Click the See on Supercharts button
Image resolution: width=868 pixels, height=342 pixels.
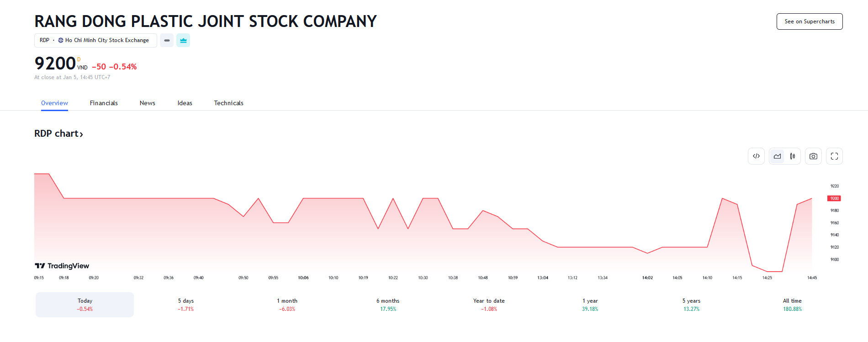tap(809, 21)
